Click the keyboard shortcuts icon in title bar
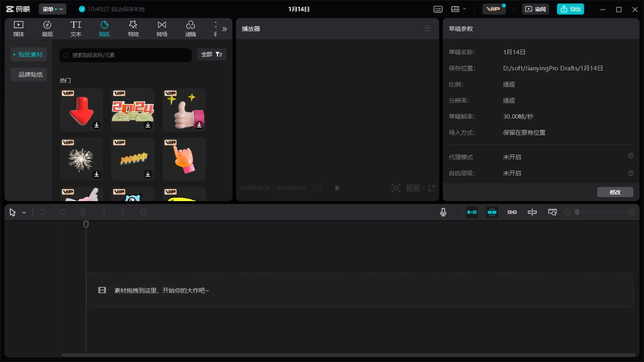Image resolution: width=644 pixels, height=362 pixels. point(438,9)
